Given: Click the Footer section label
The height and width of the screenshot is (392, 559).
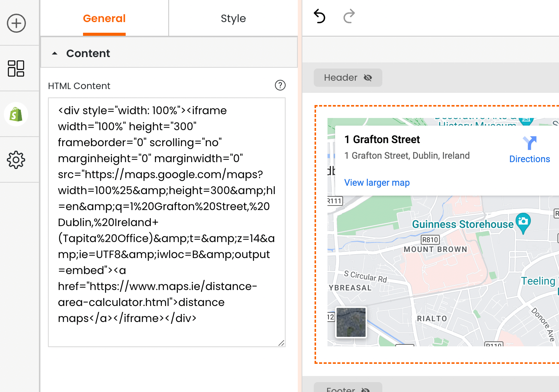Looking at the screenshot, I should click(x=341, y=389).
